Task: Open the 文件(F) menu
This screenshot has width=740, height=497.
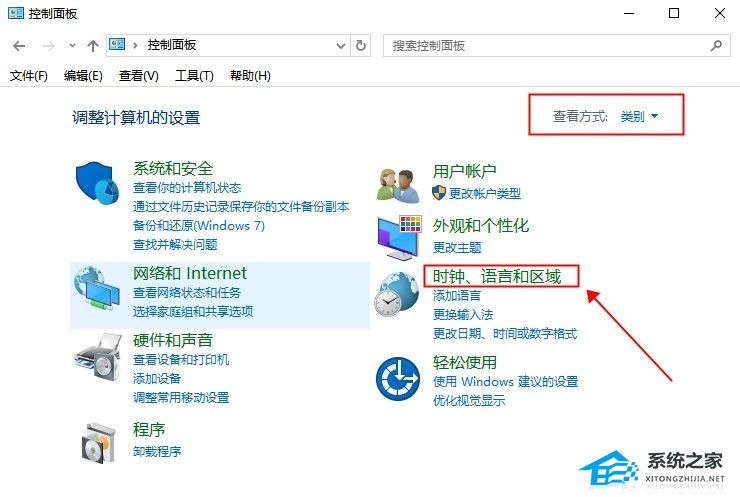Action: [x=28, y=76]
